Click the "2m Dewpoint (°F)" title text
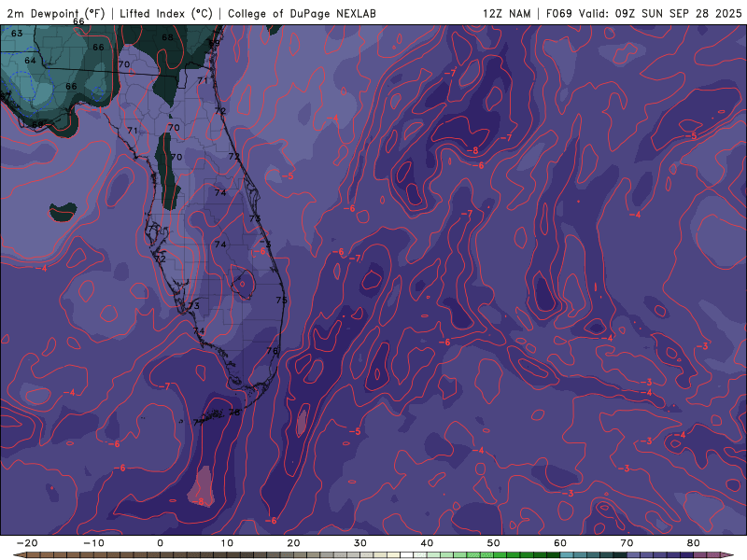Screen dimensions: 747x560 tap(56, 13)
